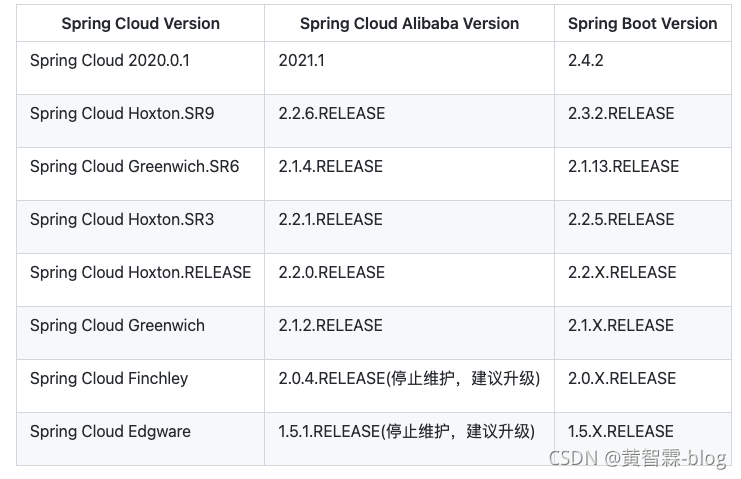
Task: Click the Spring Boot Version column header
Action: tap(642, 23)
